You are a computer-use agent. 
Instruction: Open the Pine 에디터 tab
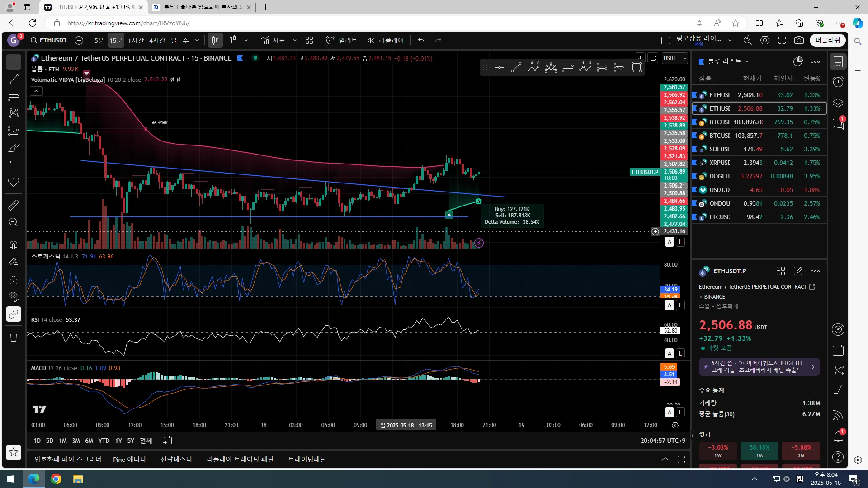129,460
